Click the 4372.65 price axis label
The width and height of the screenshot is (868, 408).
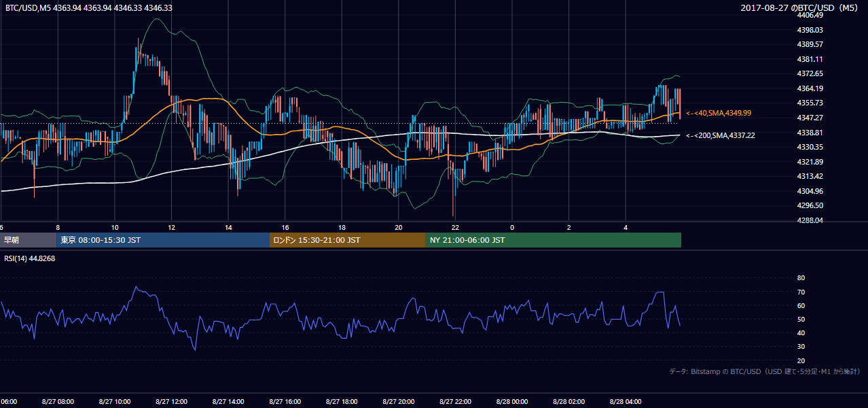click(x=810, y=73)
